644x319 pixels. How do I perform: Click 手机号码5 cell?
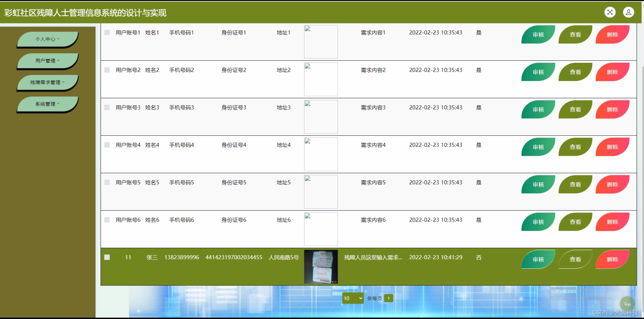181,182
